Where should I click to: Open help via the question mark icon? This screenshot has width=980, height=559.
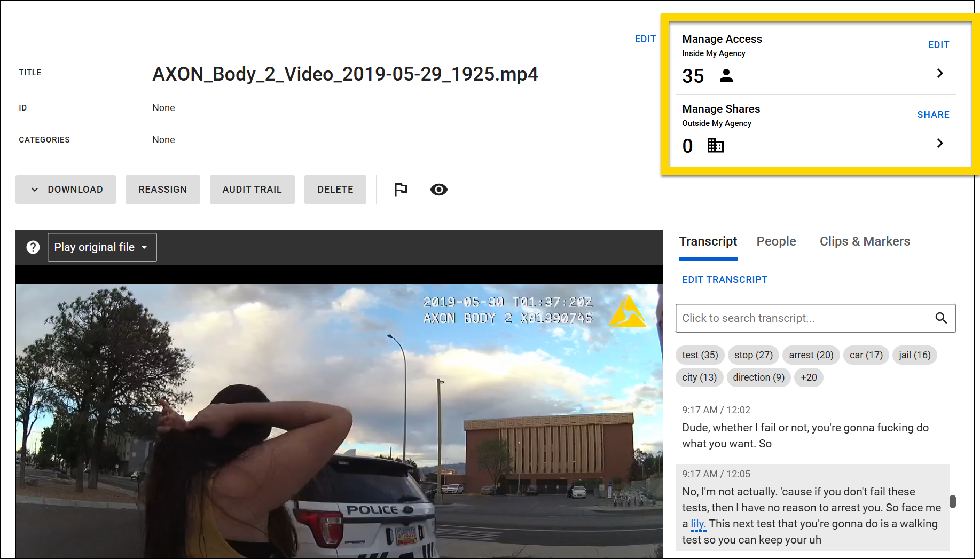[33, 247]
